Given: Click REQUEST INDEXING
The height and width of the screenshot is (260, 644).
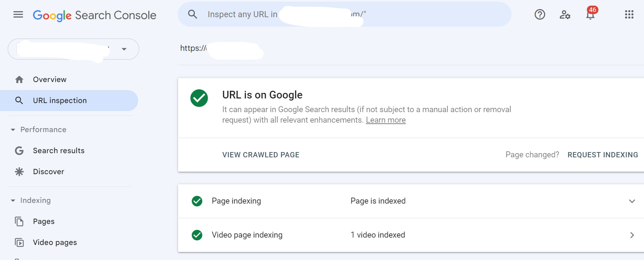Looking at the screenshot, I should (x=603, y=155).
